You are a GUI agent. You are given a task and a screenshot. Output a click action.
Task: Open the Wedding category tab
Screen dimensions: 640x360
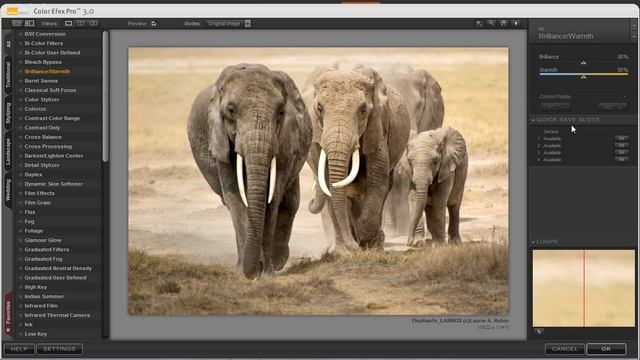click(x=8, y=190)
